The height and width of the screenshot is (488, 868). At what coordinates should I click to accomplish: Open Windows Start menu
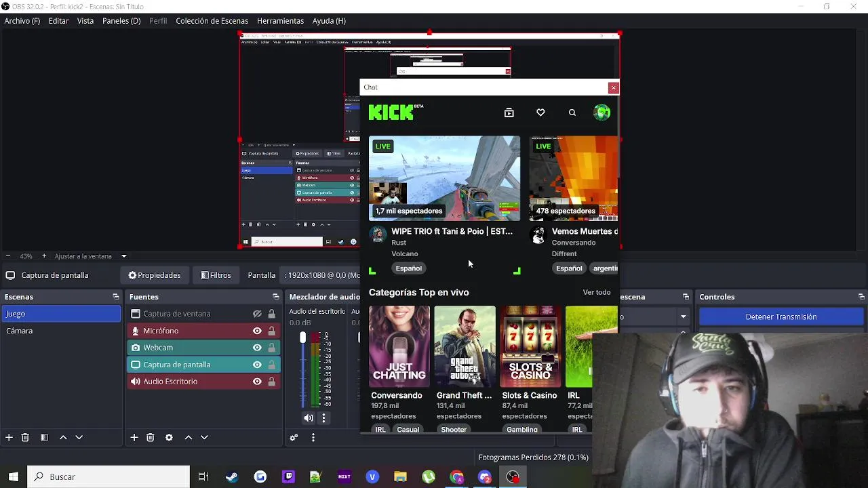click(13, 476)
